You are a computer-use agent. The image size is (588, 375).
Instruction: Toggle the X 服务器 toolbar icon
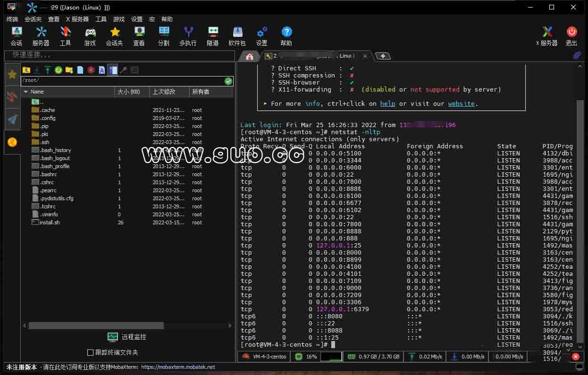tap(547, 36)
